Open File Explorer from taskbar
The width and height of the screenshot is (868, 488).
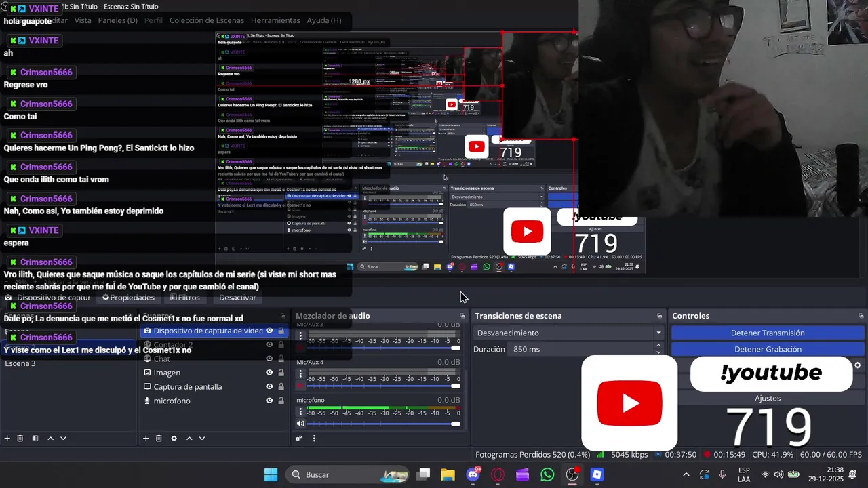coord(448,474)
